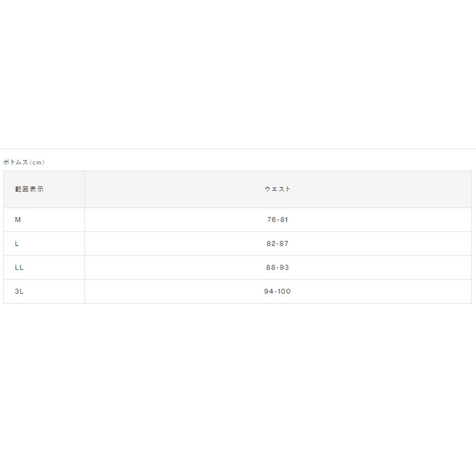Click the number 82 in L row
Viewport: 476px width, 476px height.
click(271, 244)
